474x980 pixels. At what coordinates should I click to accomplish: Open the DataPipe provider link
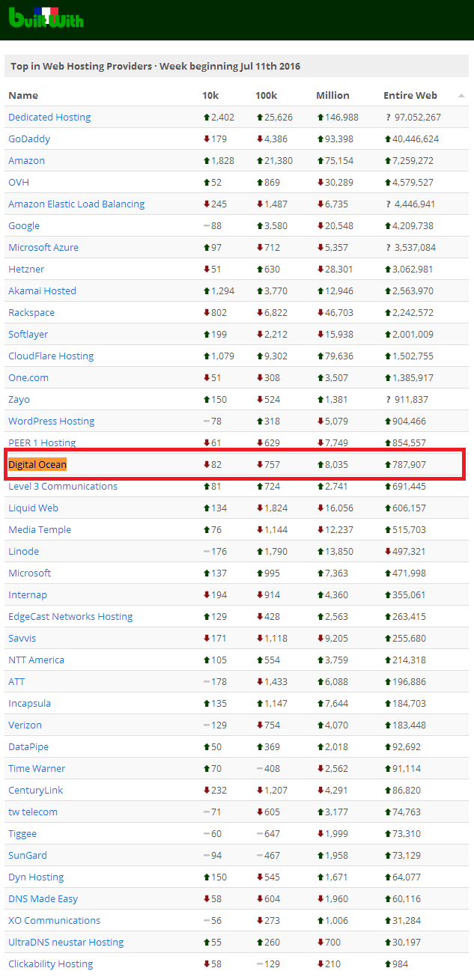[28, 746]
